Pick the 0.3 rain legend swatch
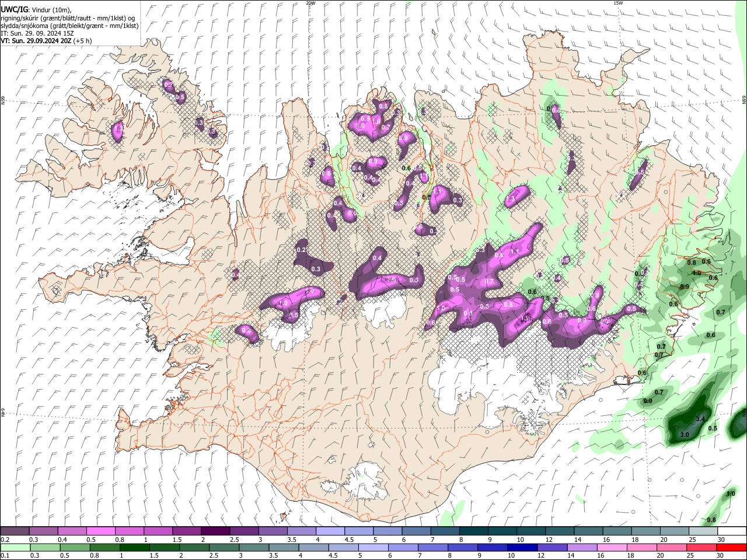This screenshot has height=560, width=747. coord(45,548)
